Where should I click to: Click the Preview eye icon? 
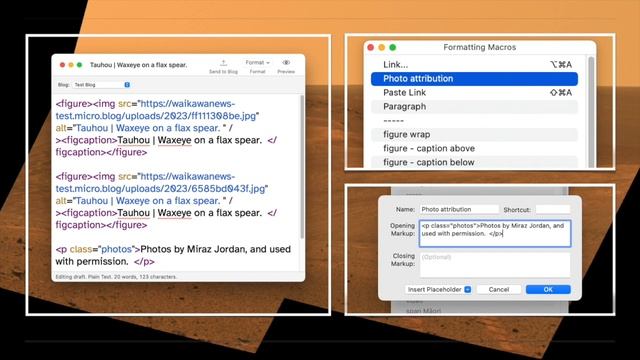tap(286, 62)
